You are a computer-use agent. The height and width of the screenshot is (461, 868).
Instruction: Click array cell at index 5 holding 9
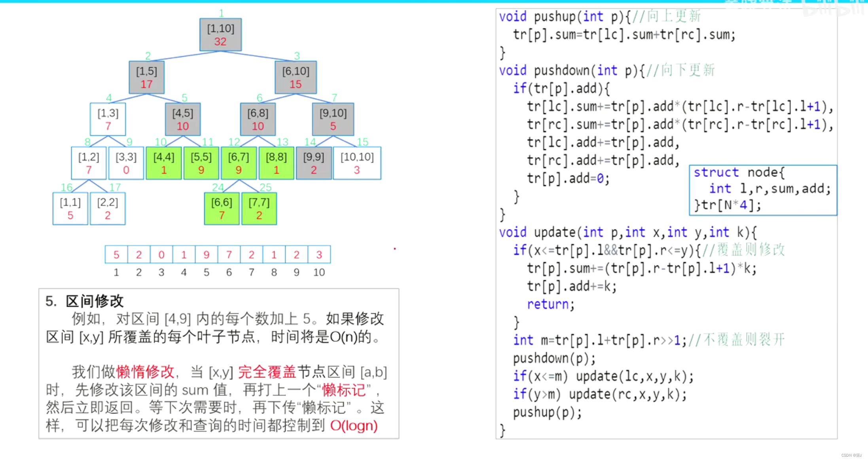pos(207,254)
